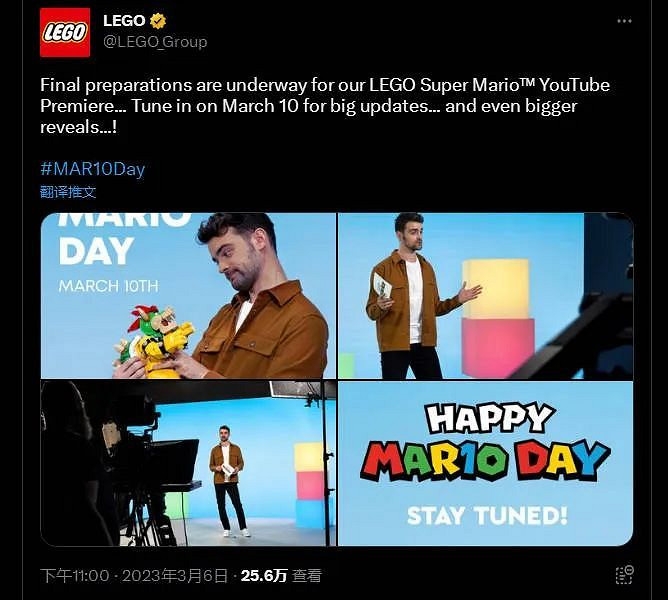Screen dimensions: 668x600
Task: Open the Happy MAR10 Day image
Action: coord(485,464)
